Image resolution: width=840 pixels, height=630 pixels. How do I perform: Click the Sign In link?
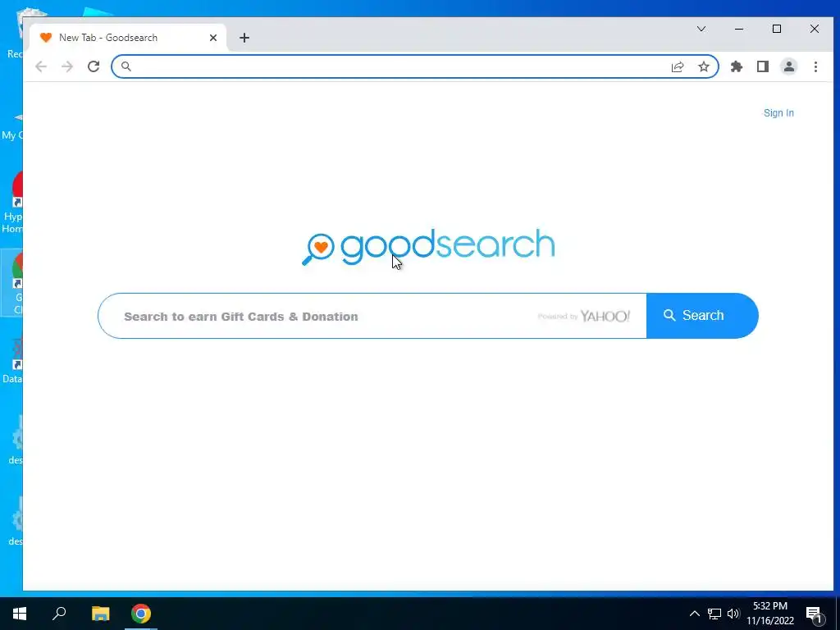point(778,113)
